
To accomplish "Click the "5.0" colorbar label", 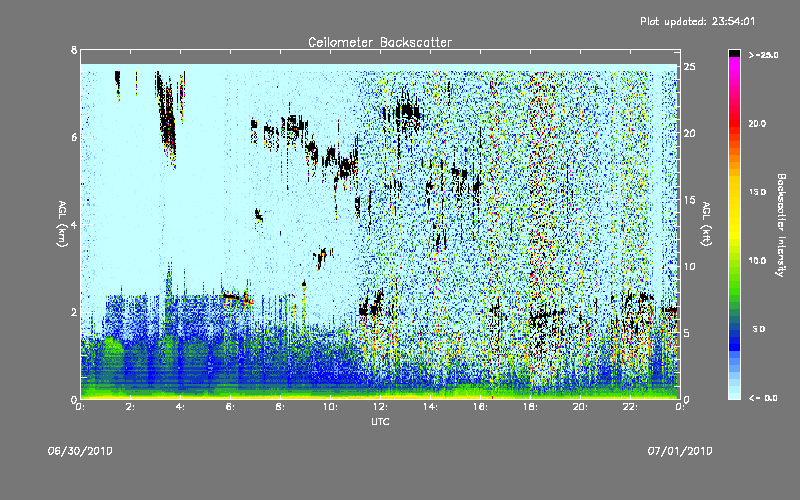I will pyautogui.click(x=759, y=329).
